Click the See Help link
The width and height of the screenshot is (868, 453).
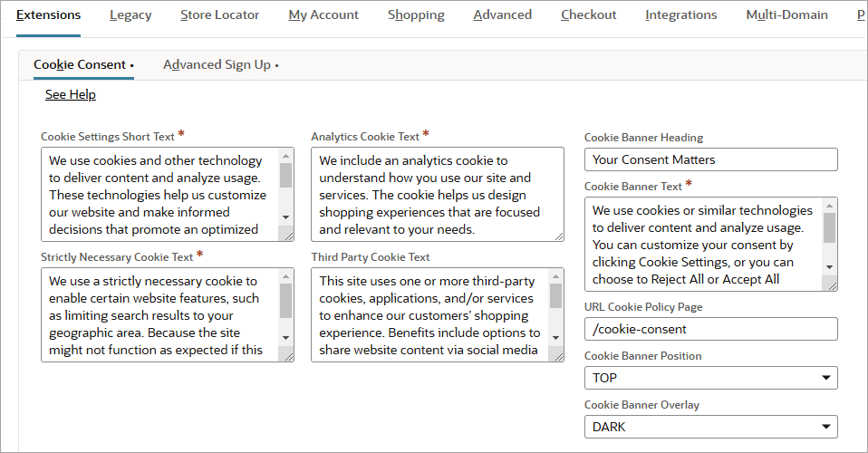(x=71, y=95)
